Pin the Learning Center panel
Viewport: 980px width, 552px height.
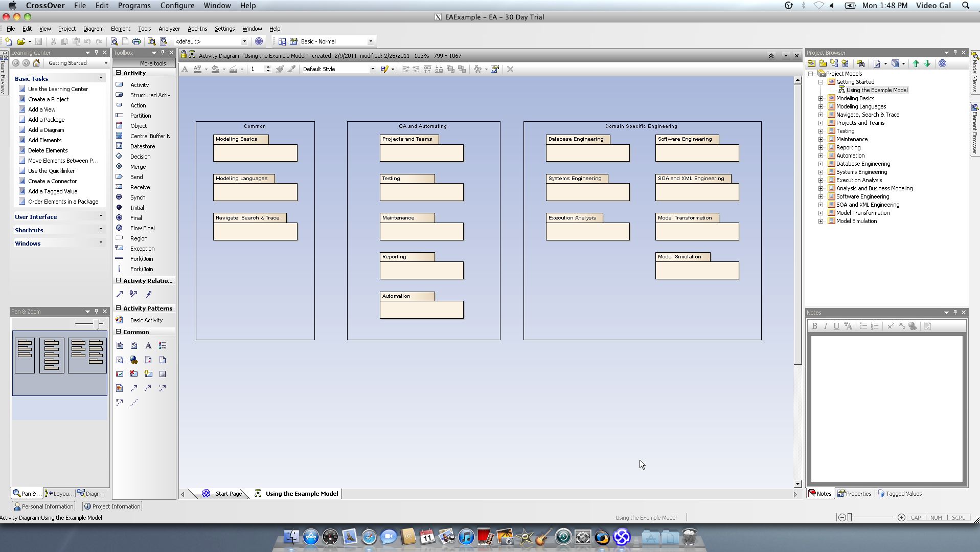(x=96, y=53)
